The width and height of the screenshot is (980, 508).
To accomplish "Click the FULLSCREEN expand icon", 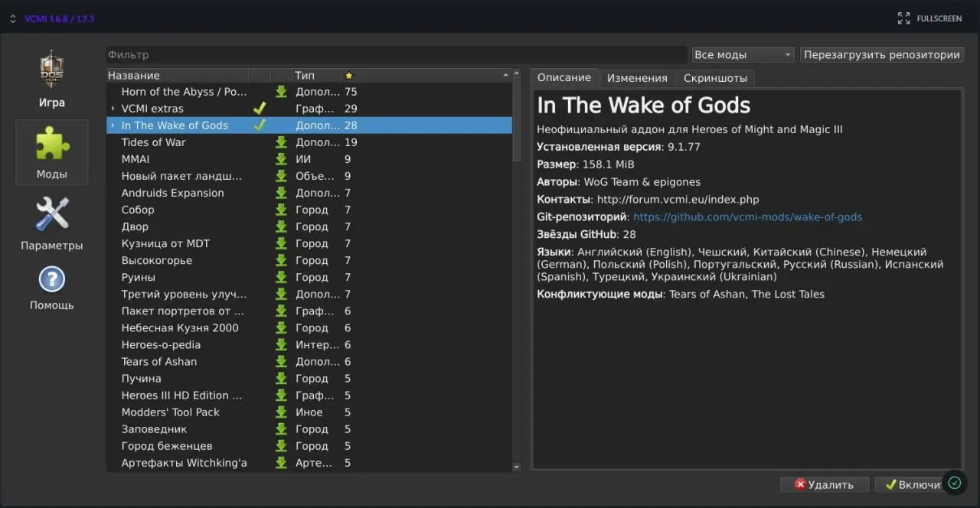I will click(x=903, y=18).
